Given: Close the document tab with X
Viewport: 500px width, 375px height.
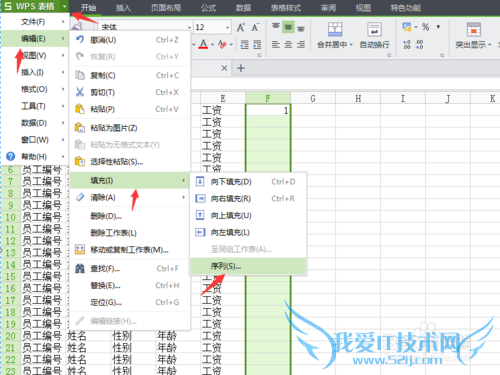Looking at the screenshot, I should click(x=224, y=68).
